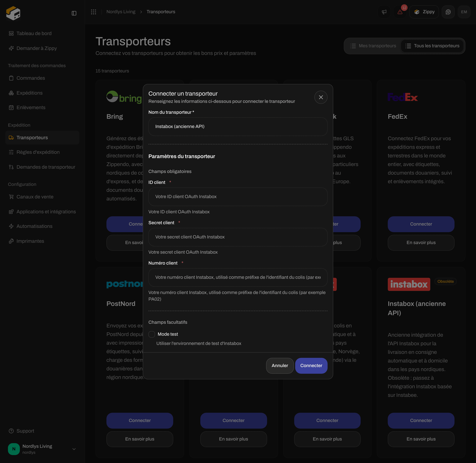476x463 pixels.
Task: Click the 'Paramètres du transporteur' heading
Action: (x=182, y=156)
